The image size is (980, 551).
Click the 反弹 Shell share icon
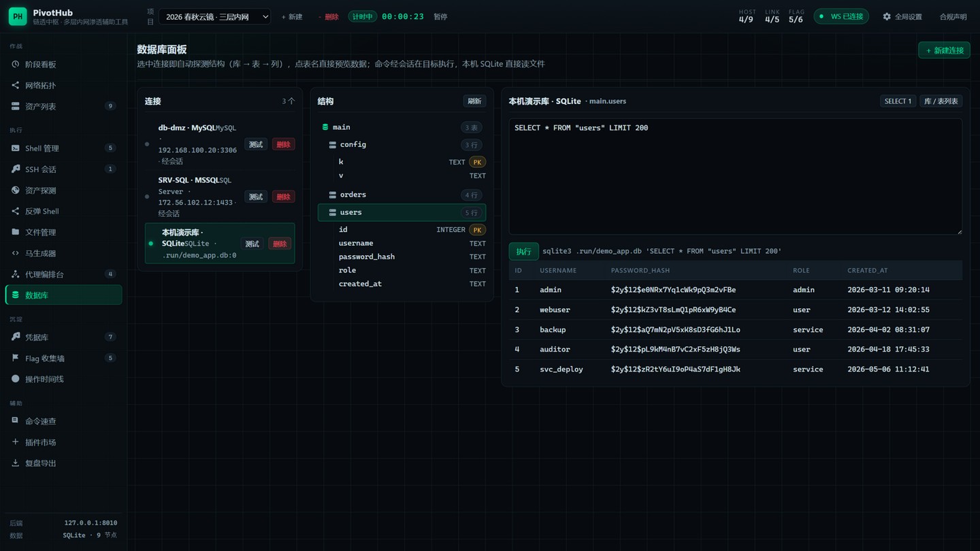(x=16, y=212)
